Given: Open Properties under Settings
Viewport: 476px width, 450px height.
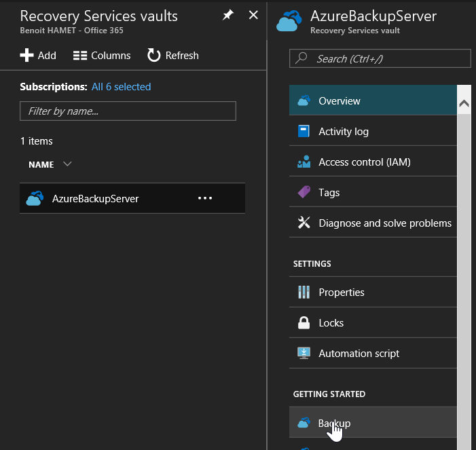Looking at the screenshot, I should 342,293.
